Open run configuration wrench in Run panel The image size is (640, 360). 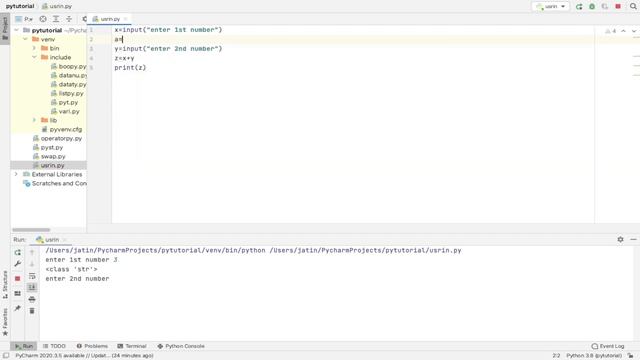tap(18, 264)
